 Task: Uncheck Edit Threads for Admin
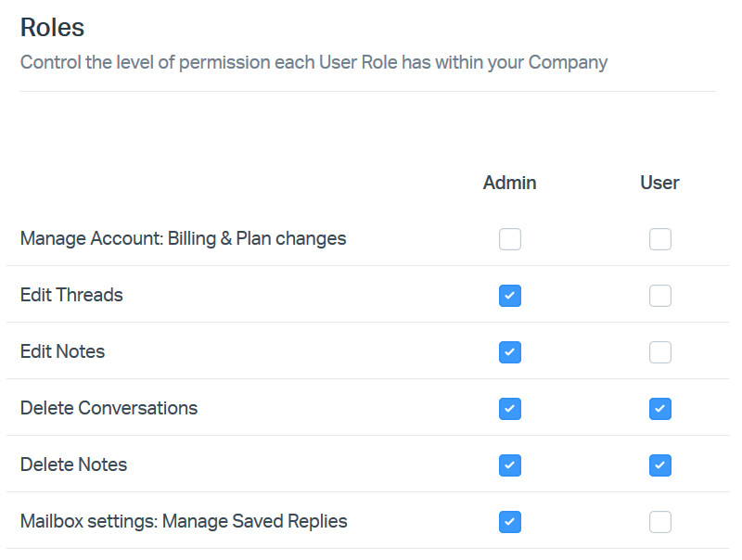(510, 296)
